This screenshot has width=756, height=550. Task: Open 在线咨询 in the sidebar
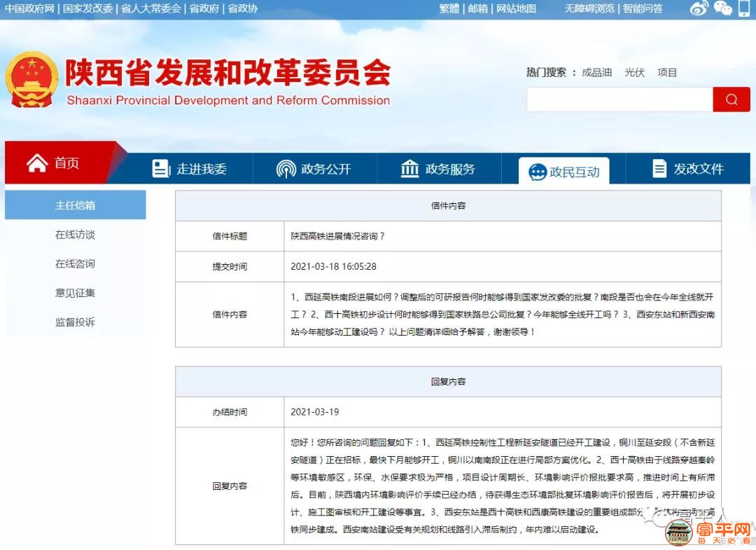[x=75, y=263]
